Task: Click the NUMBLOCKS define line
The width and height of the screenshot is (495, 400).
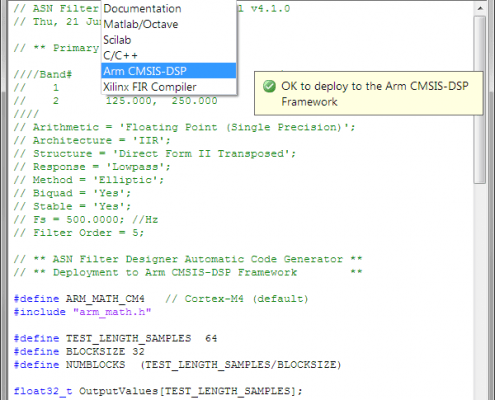Action: 177,365
